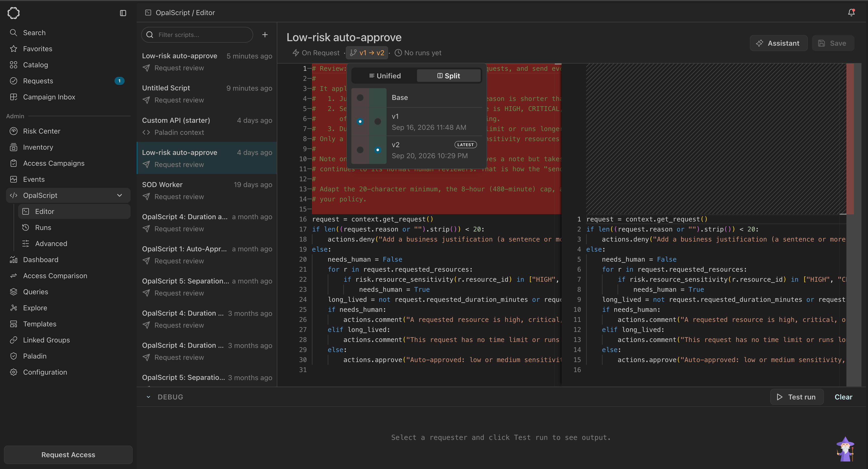Image resolution: width=868 pixels, height=469 pixels.
Task: Switch diff view to Split
Action: pyautogui.click(x=449, y=76)
